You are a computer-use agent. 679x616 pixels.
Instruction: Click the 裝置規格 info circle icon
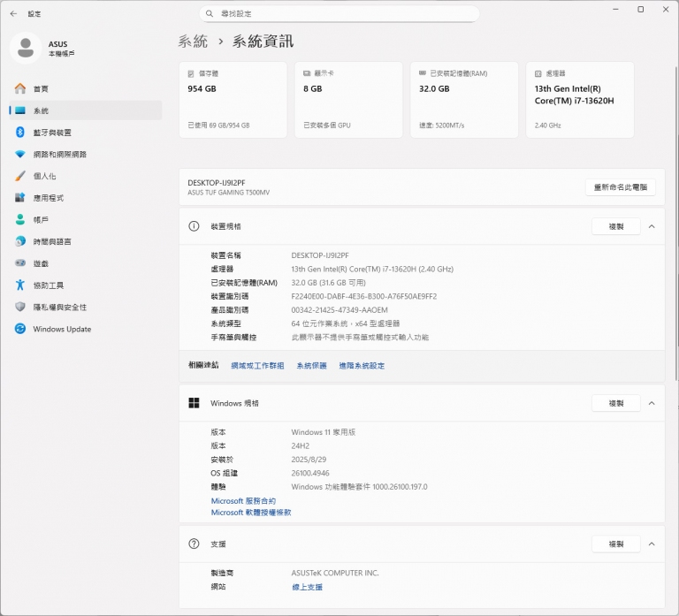click(194, 226)
